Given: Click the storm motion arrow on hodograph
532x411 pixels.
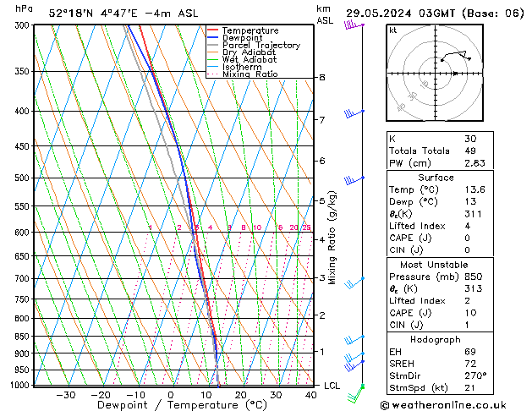Looking at the screenshot, I should pos(455,74).
